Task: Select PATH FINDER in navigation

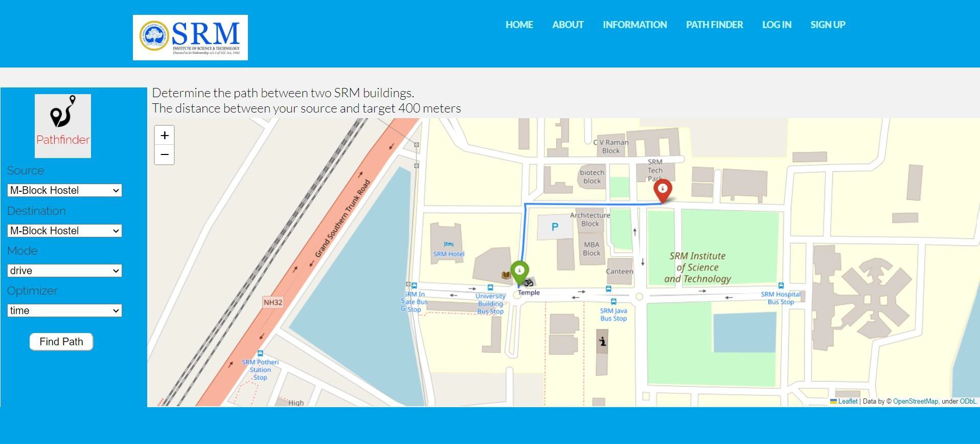Action: pos(715,25)
